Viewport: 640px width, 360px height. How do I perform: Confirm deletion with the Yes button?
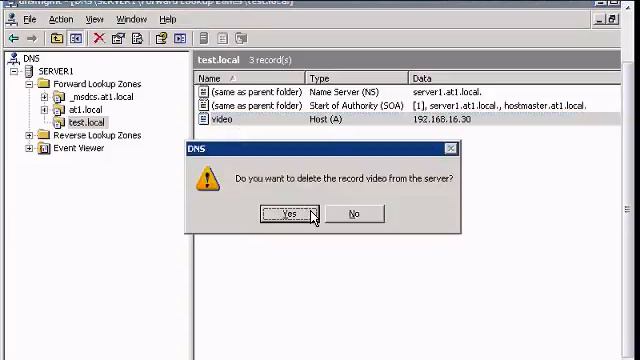click(x=289, y=214)
